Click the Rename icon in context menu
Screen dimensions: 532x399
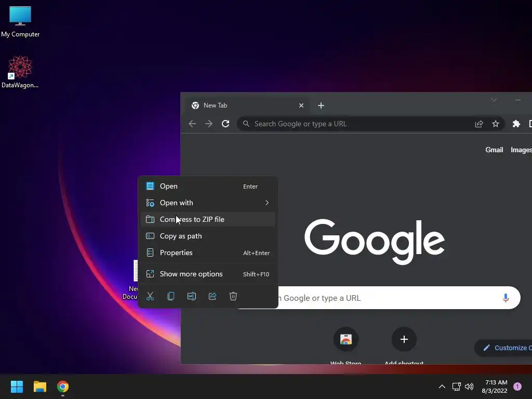(192, 296)
